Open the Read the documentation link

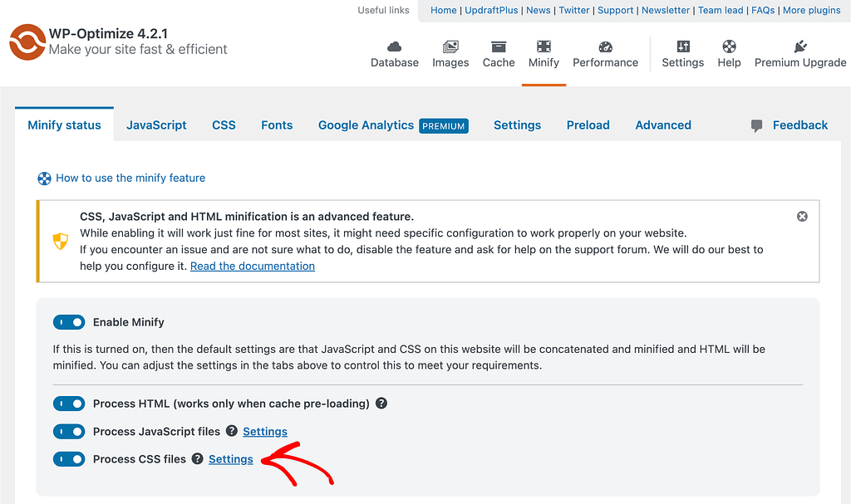(253, 266)
